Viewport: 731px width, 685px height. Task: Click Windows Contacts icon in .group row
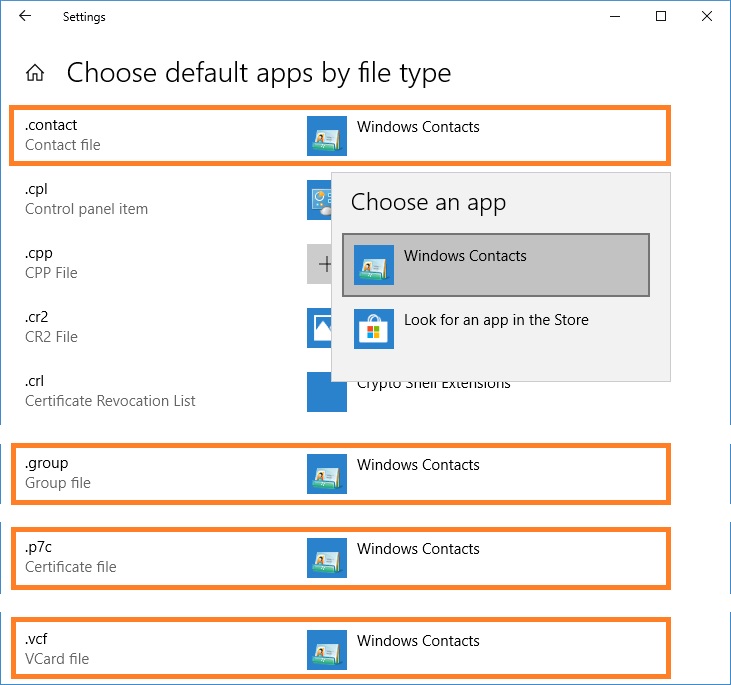click(x=326, y=474)
